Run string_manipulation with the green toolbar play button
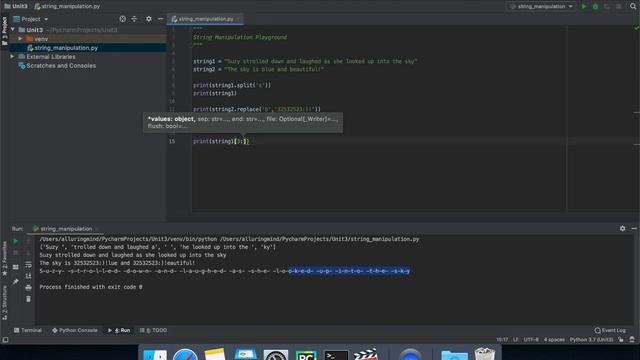This screenshot has width=640, height=360. (x=584, y=7)
